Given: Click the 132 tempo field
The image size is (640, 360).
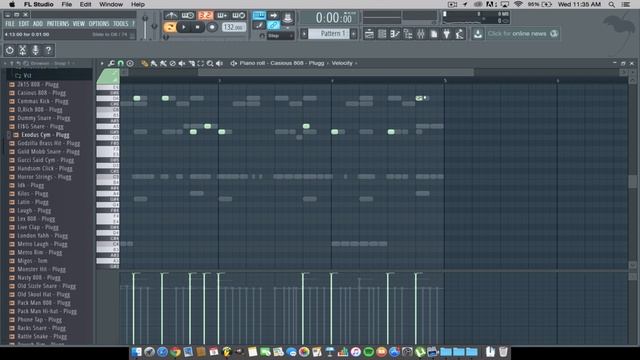Looking at the screenshot, I should click(233, 27).
